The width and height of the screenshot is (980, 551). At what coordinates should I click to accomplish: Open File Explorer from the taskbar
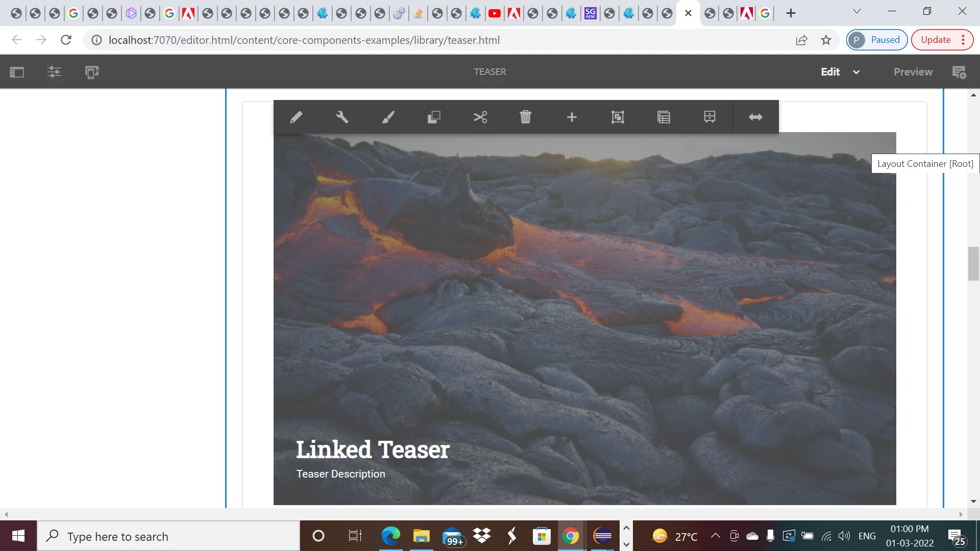coord(422,536)
